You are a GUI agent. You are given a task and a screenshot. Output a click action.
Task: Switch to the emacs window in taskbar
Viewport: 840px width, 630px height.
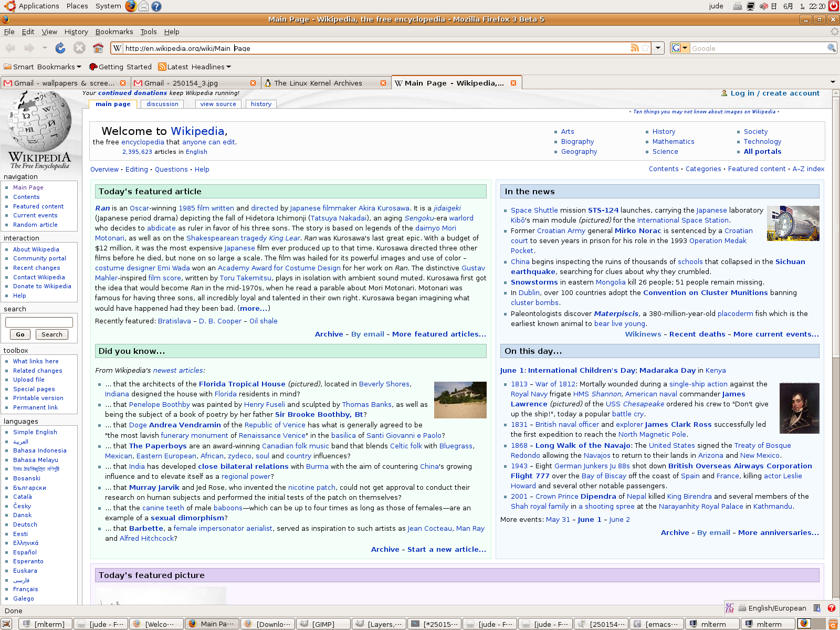(657, 624)
